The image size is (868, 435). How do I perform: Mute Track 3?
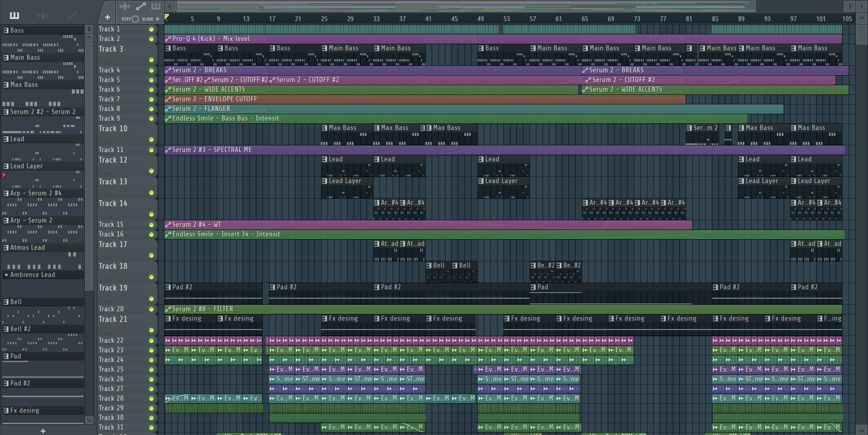[x=151, y=60]
